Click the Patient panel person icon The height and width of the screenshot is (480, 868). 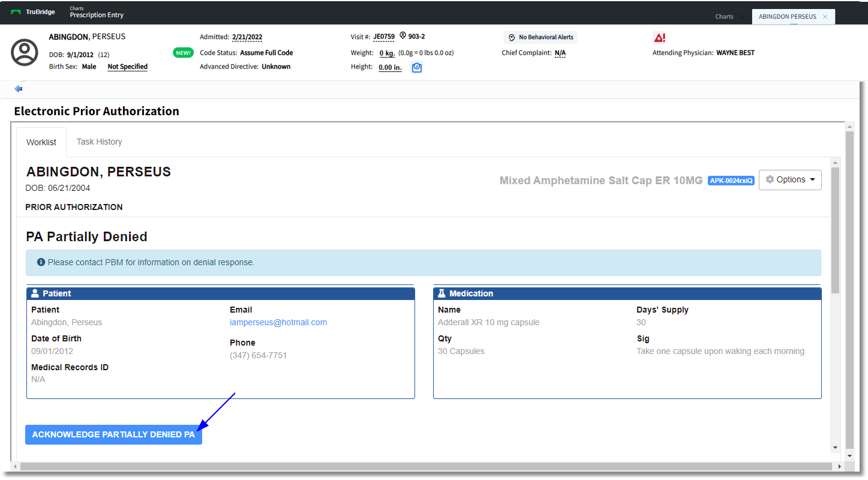point(35,293)
